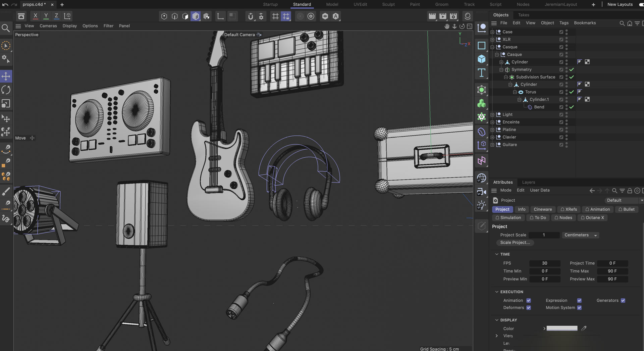Open the Centimeters unit dropdown
Viewport: 644px width, 351px height.
click(x=580, y=235)
